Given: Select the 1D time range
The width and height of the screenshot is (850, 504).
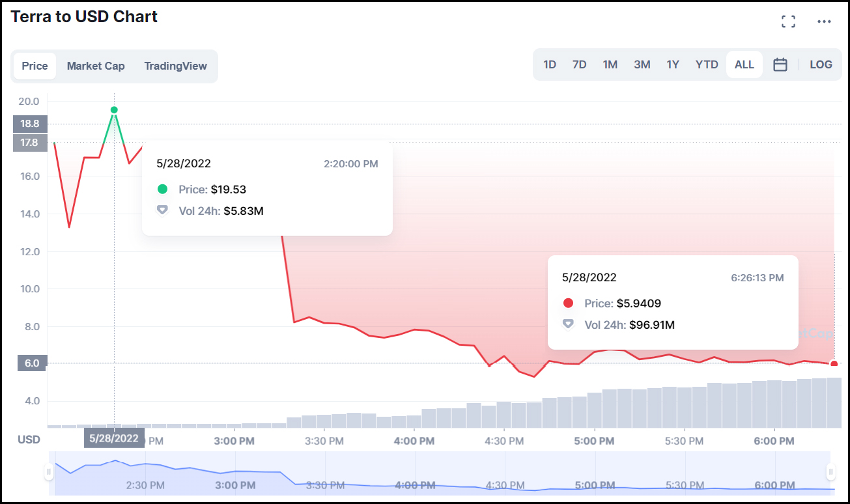Looking at the screenshot, I should tap(550, 64).
